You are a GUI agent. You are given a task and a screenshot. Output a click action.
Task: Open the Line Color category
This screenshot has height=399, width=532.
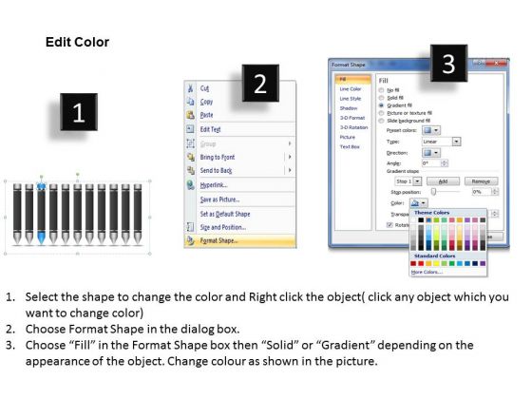pyautogui.click(x=351, y=89)
